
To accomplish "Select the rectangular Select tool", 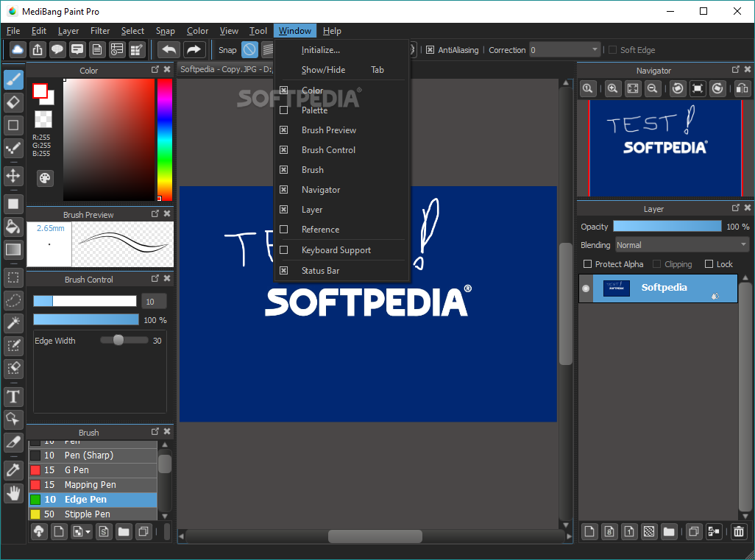I will coord(13,278).
